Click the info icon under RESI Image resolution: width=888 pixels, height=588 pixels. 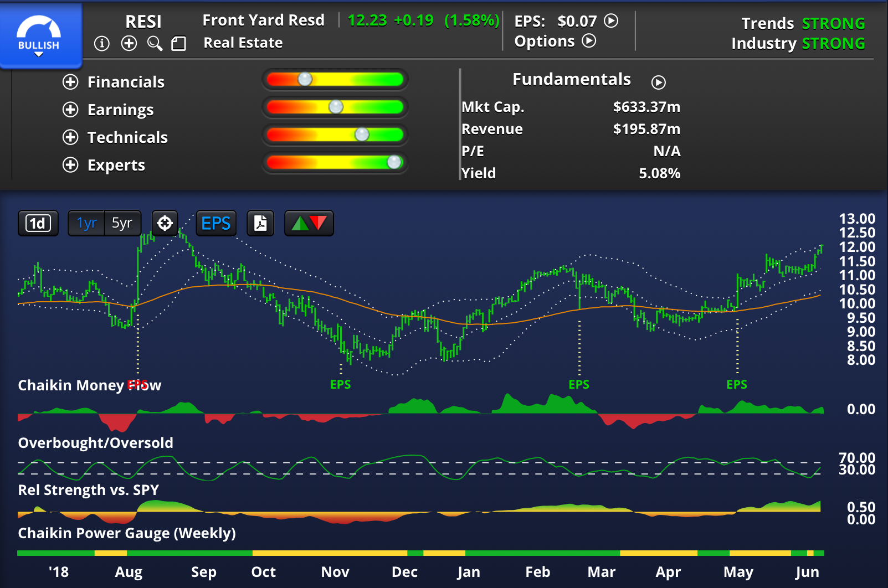click(102, 43)
